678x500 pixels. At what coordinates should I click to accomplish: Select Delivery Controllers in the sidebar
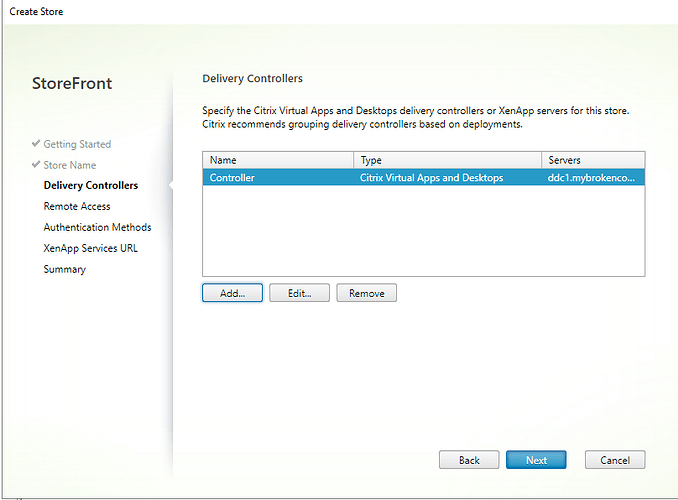tap(91, 186)
